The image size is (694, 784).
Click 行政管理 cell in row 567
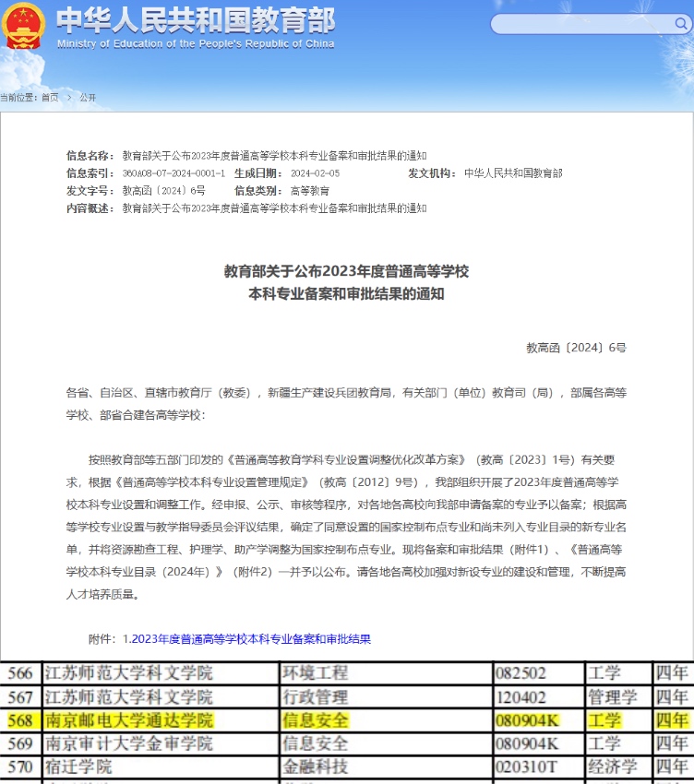pyautogui.click(x=315, y=697)
